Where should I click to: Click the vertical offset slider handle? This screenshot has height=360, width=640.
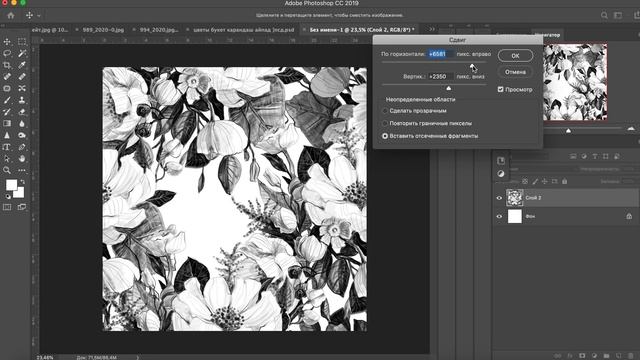point(449,88)
